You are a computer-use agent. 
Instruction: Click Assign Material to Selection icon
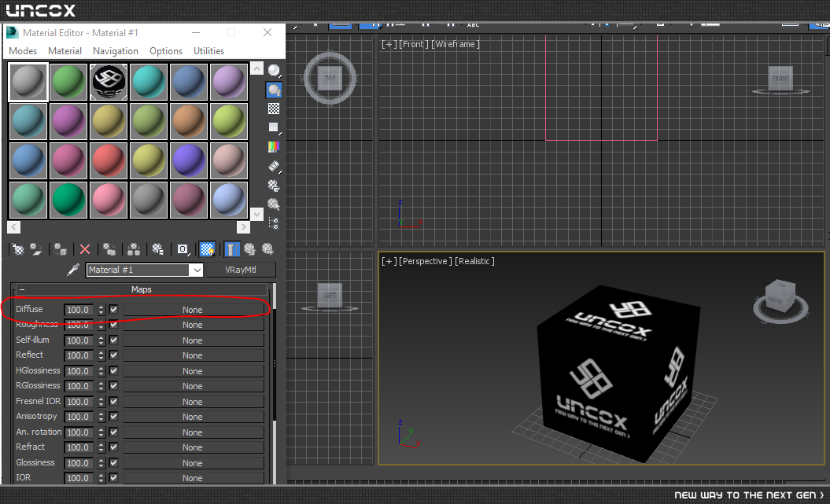[x=61, y=249]
